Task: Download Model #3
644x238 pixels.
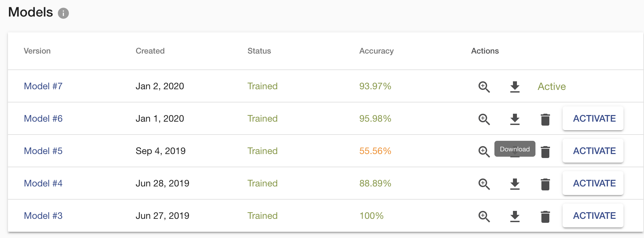Action: [515, 217]
